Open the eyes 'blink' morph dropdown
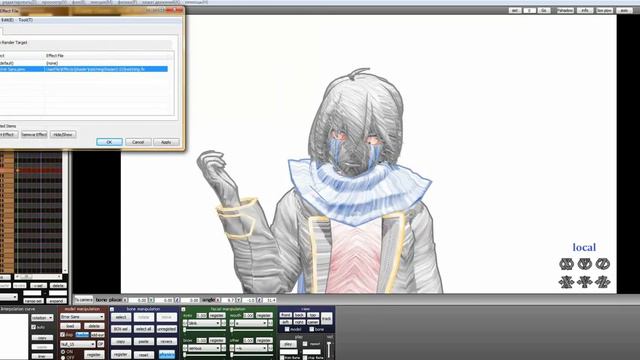This screenshot has width=640, height=360. coord(204,323)
